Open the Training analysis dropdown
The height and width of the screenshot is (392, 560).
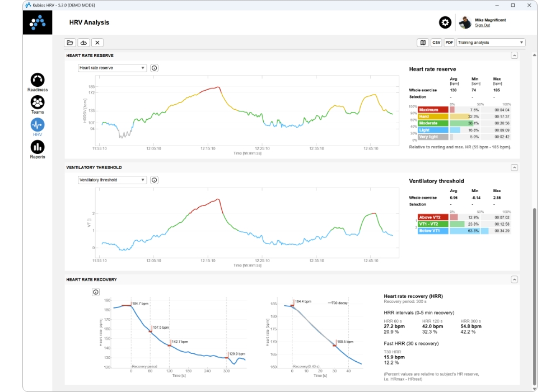click(x=491, y=43)
